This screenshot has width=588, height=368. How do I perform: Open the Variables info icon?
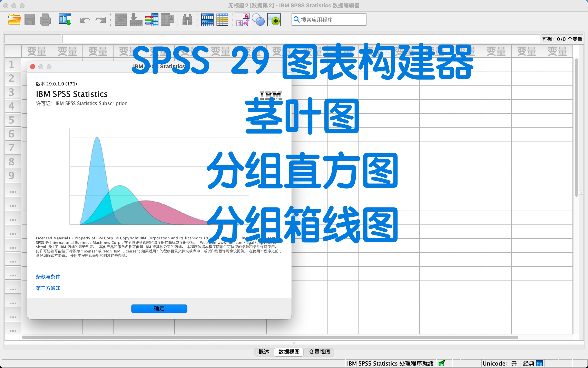[x=152, y=20]
